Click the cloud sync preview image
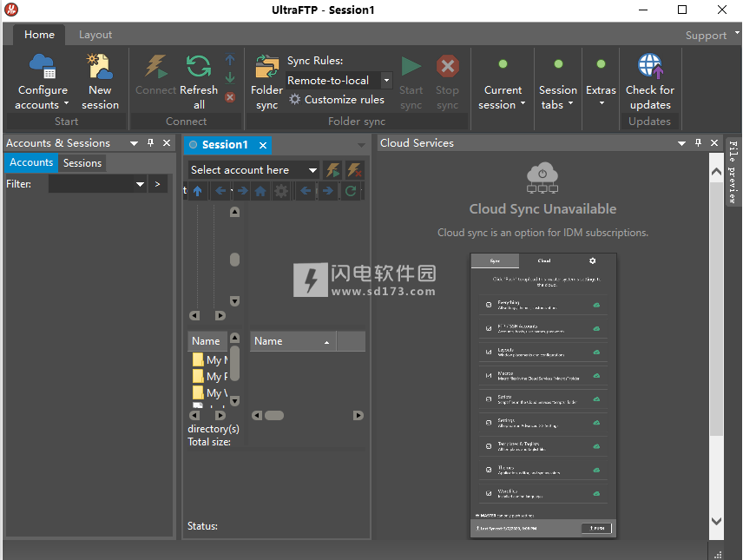 coord(543,396)
